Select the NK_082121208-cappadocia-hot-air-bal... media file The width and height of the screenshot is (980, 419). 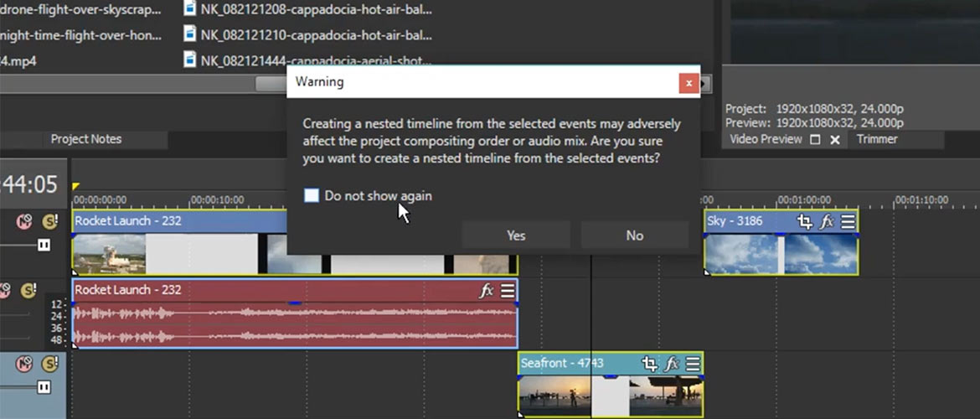pos(316,10)
